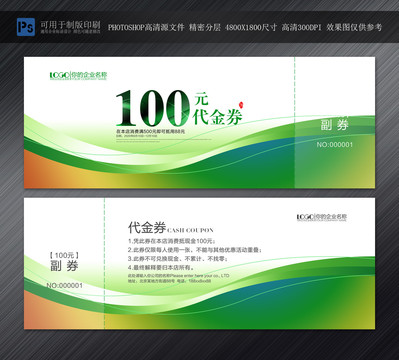The image size is (399, 360).
Task: Click header text 高清300DPI
Action: (301, 28)
